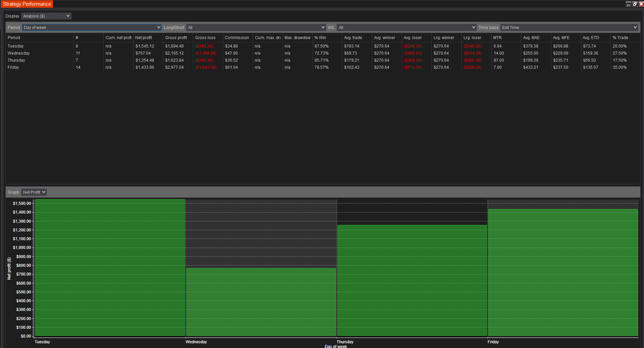This screenshot has width=644, height=348.
Task: Sort by the Lrg. loser column header
Action: click(476, 38)
